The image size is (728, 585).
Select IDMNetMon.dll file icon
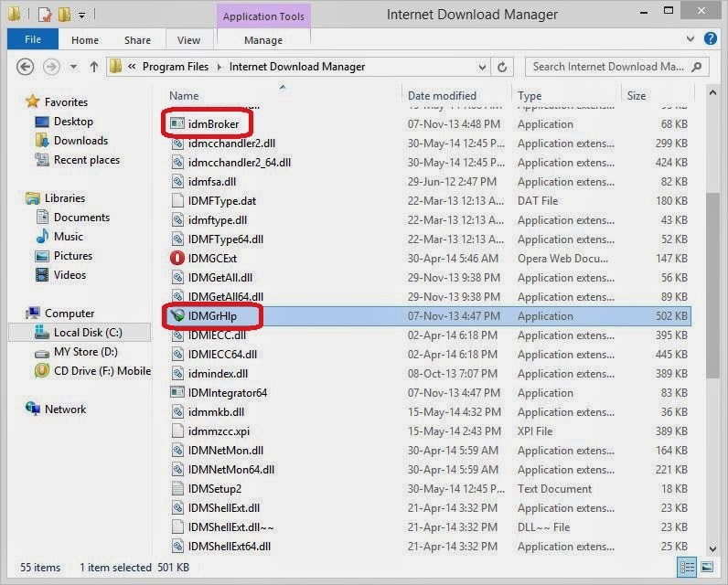pyautogui.click(x=177, y=451)
